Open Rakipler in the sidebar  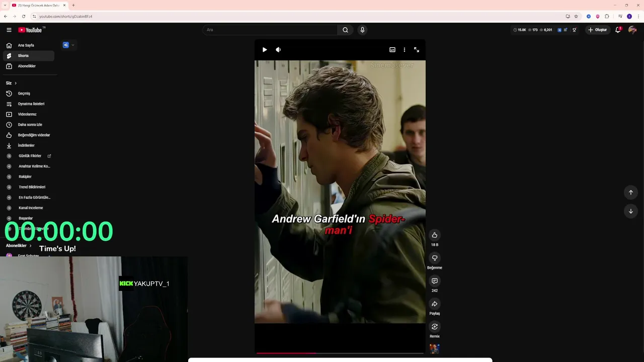29,177
